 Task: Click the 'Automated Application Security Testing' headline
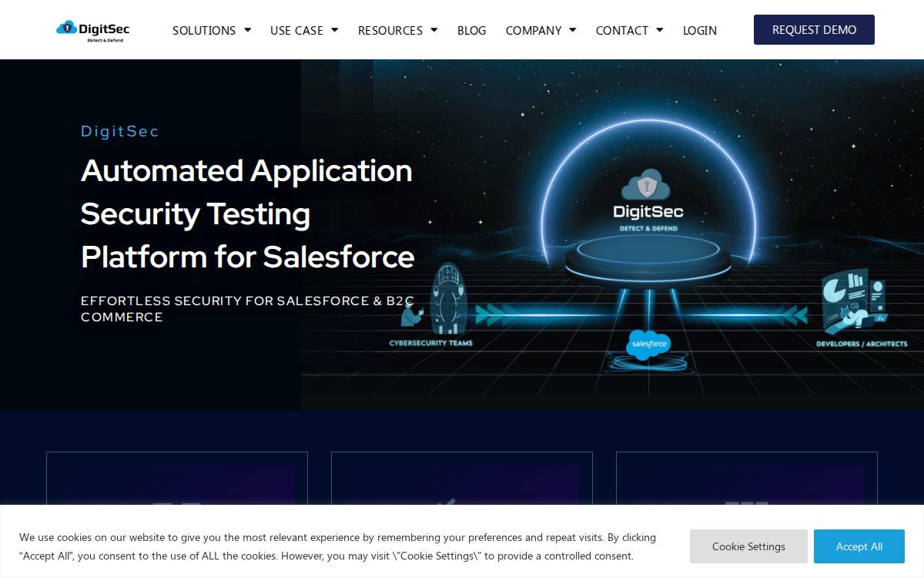pos(247,213)
